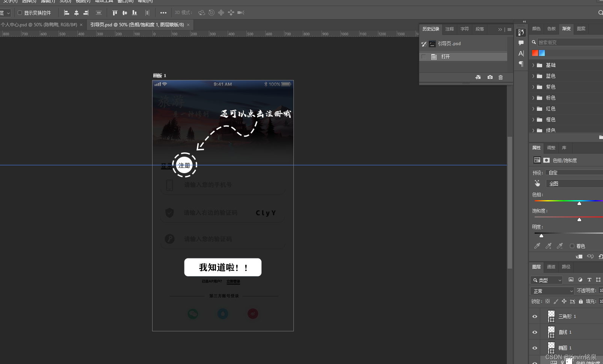Viewport: 603px width, 364px height.
Task: Open the Paragraph panel icon
Action: tap(520, 64)
